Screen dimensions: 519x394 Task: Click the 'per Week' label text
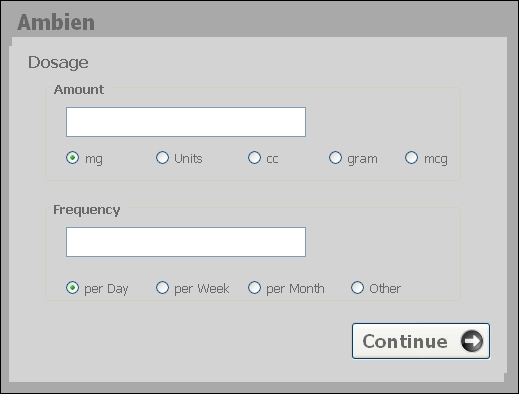click(x=202, y=289)
